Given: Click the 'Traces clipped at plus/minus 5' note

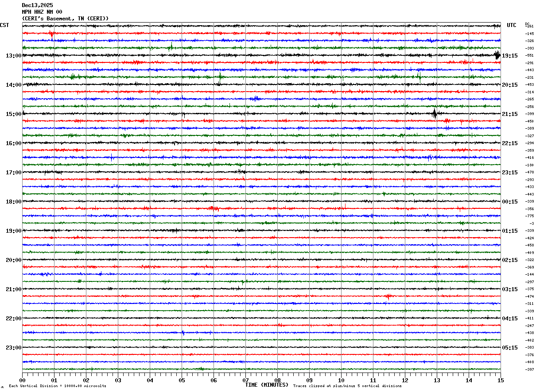Looking at the screenshot, I should click(347, 386).
